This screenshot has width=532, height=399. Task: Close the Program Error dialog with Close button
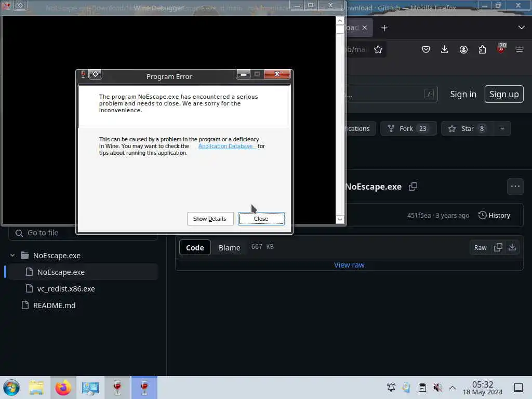click(x=261, y=219)
